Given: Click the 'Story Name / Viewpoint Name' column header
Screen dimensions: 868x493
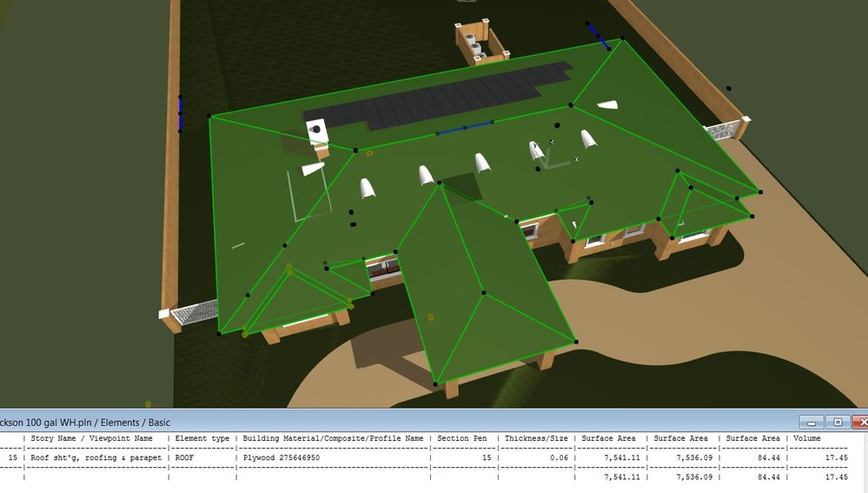Looking at the screenshot, I should click(x=91, y=438).
